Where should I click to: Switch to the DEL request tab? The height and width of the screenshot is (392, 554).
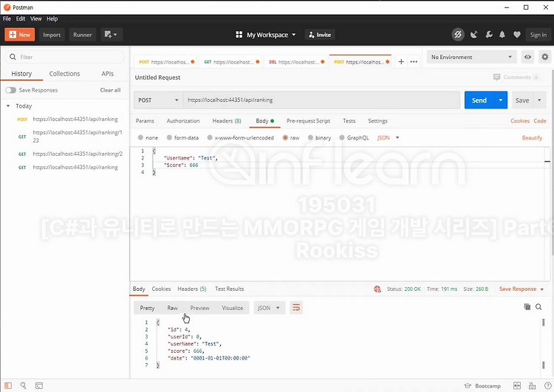(296, 62)
